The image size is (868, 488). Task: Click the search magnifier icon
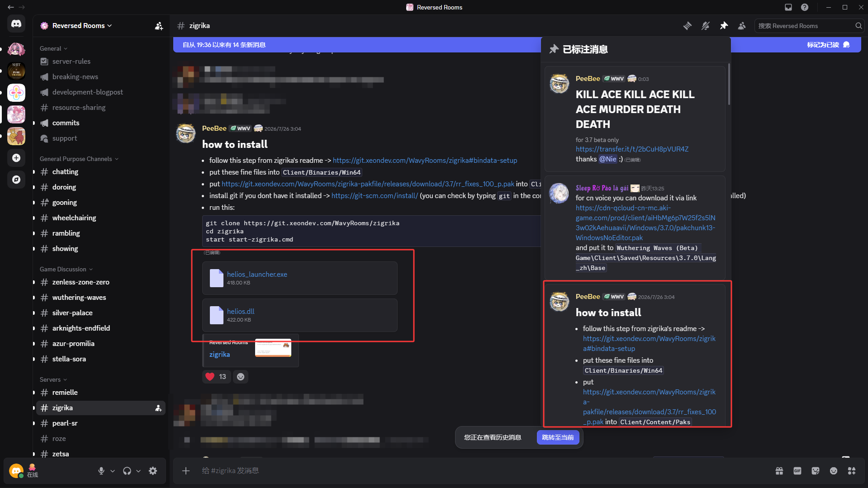pos(859,26)
